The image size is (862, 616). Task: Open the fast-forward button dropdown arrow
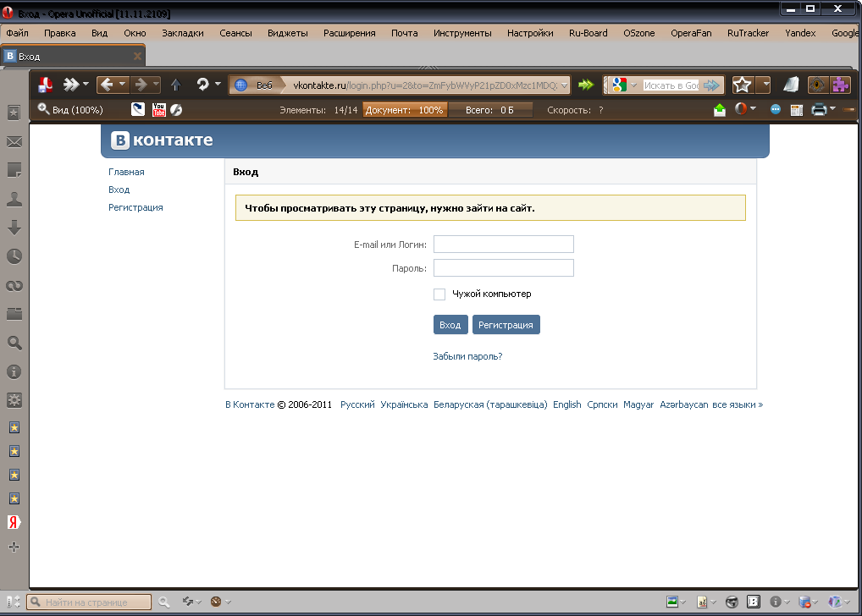coord(86,85)
